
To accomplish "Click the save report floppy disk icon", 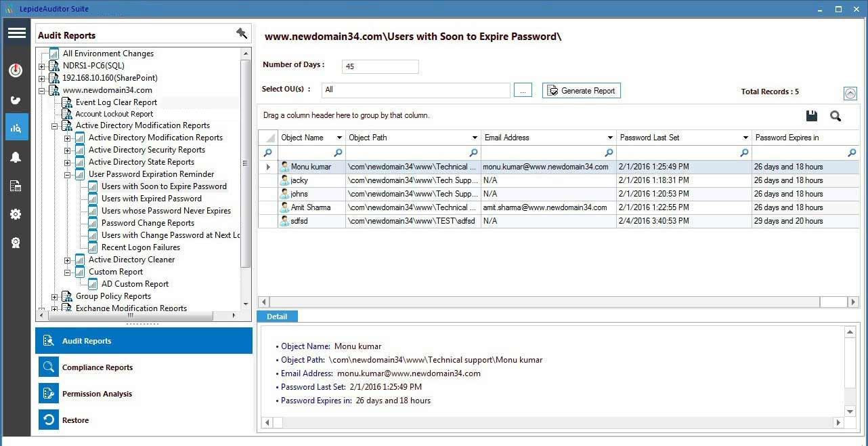I will (812, 116).
